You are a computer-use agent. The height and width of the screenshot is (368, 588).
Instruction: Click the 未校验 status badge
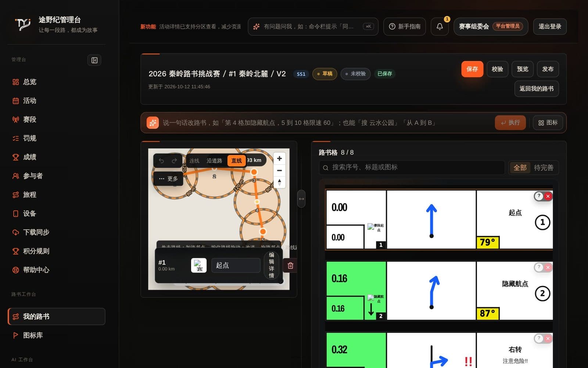click(355, 74)
